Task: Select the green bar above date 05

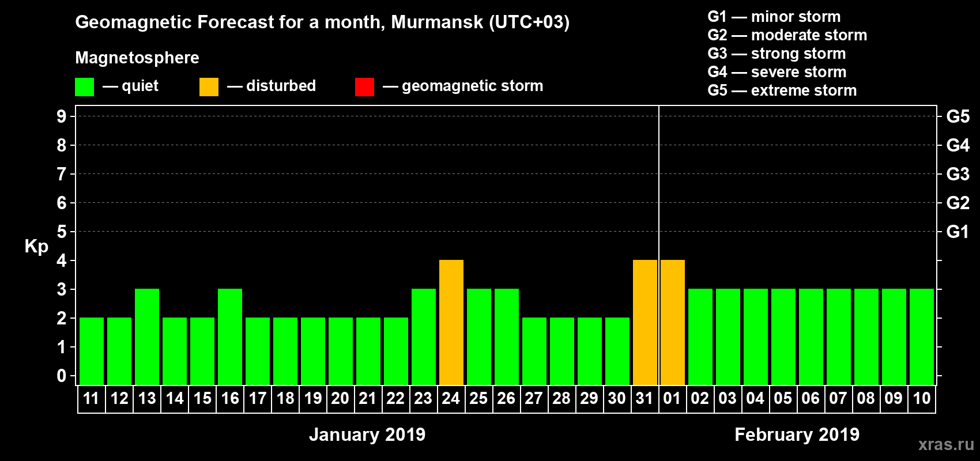Action: coord(783,337)
